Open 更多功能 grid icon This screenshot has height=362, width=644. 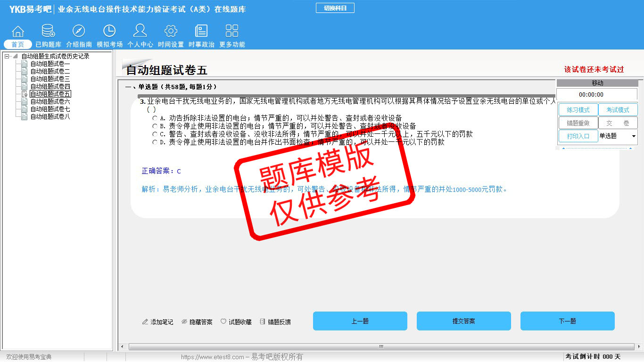click(232, 32)
